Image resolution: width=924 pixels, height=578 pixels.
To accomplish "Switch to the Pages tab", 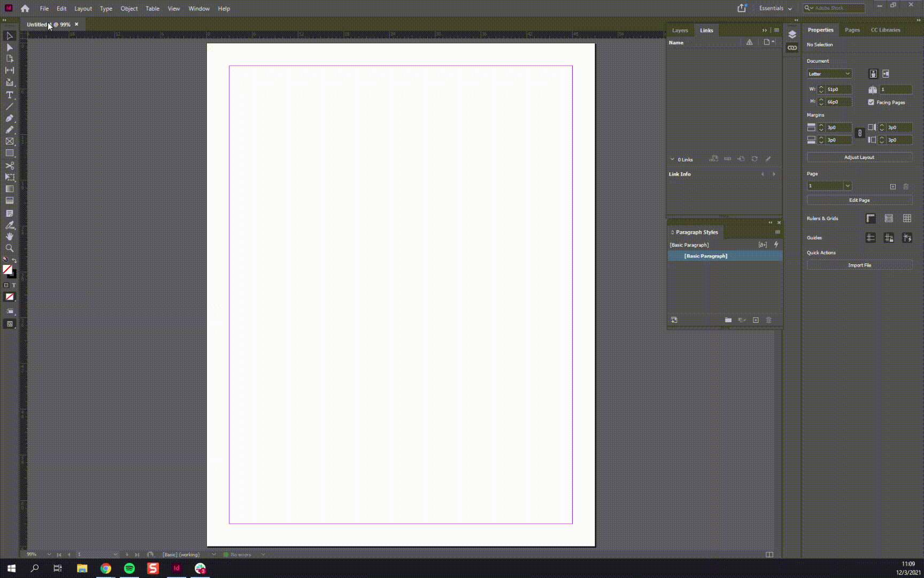I will (x=852, y=29).
